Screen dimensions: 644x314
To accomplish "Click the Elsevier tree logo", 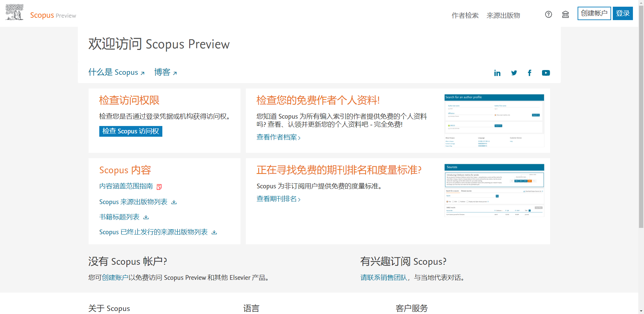I will click(14, 12).
